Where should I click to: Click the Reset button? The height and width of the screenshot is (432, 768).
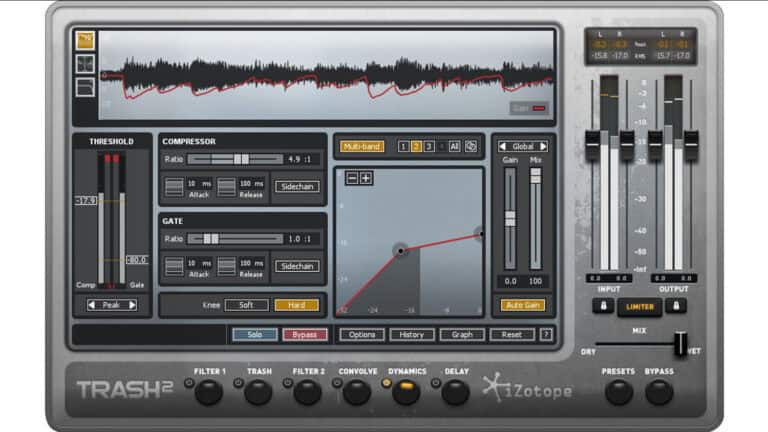512,335
